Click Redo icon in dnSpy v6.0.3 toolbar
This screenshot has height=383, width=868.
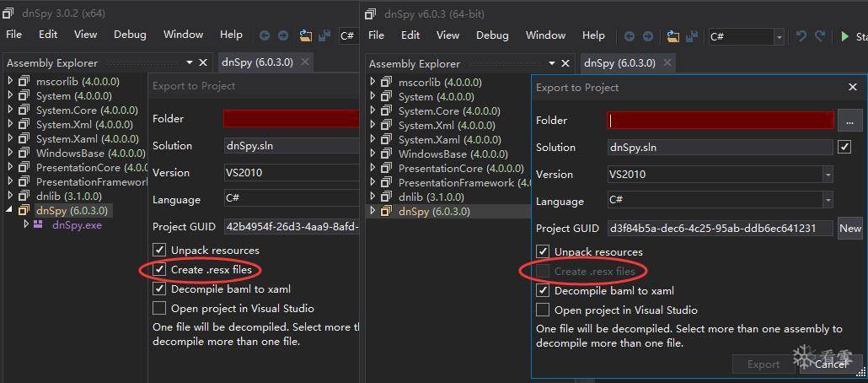pyautogui.click(x=820, y=36)
